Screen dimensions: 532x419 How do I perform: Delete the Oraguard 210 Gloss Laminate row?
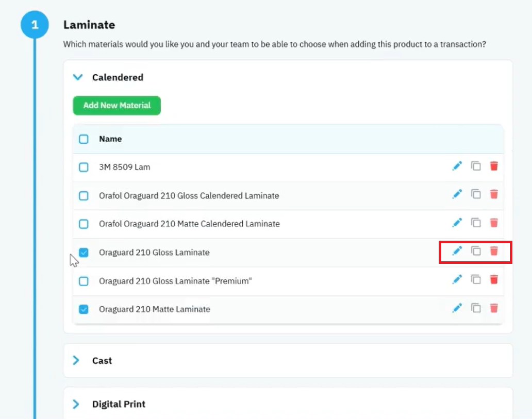click(494, 251)
